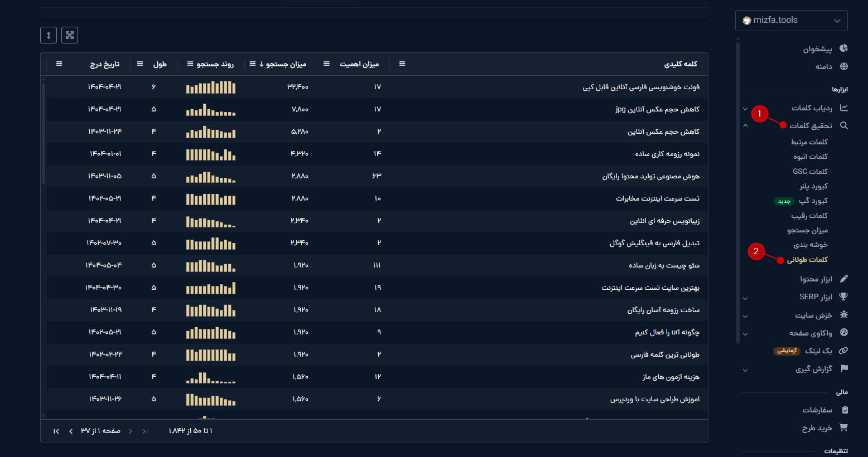Click the bug icon beside خزش سایت
Image resolution: width=868 pixels, height=457 pixels.
(843, 315)
